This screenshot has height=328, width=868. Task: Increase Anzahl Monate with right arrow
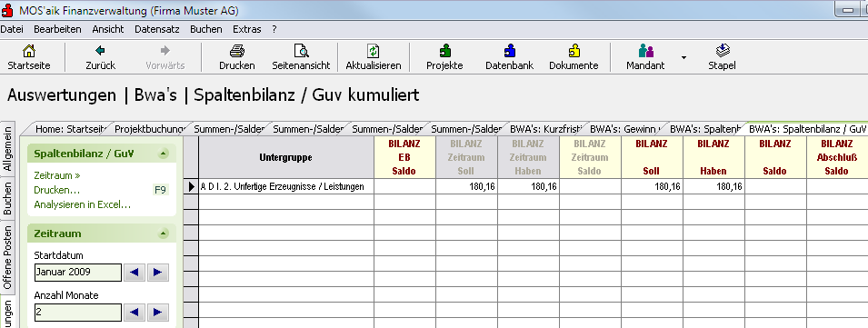158,313
